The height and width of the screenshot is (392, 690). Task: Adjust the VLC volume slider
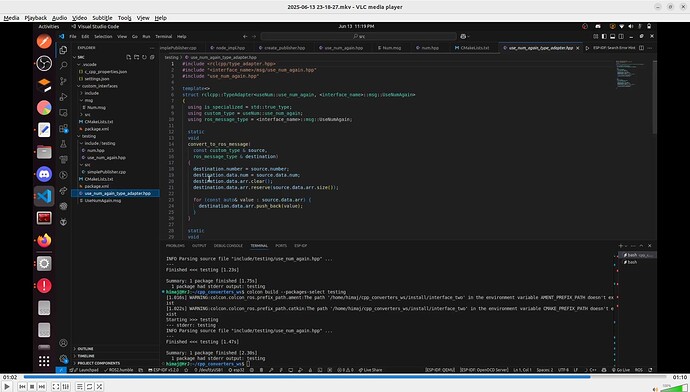coord(674,388)
